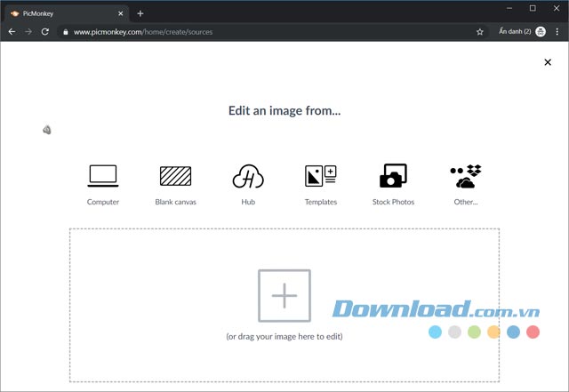Image resolution: width=569 pixels, height=392 pixels.
Task: Open the Chrome three-dot menu
Action: tap(557, 32)
